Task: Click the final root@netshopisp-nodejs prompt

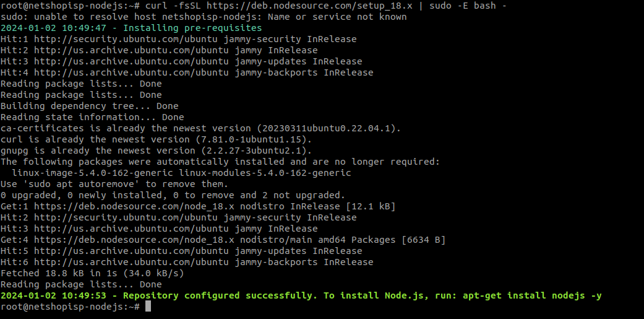Action: click(71, 307)
